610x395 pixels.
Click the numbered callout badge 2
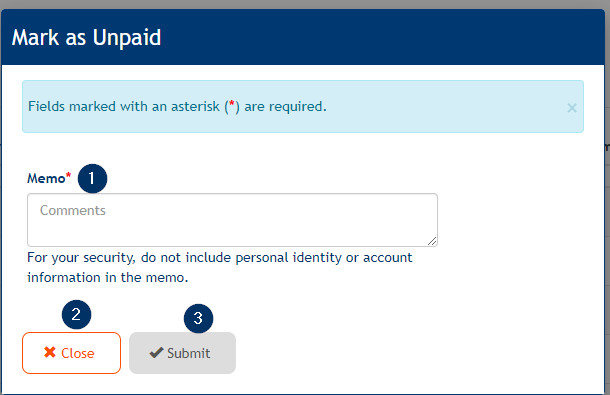(x=76, y=314)
